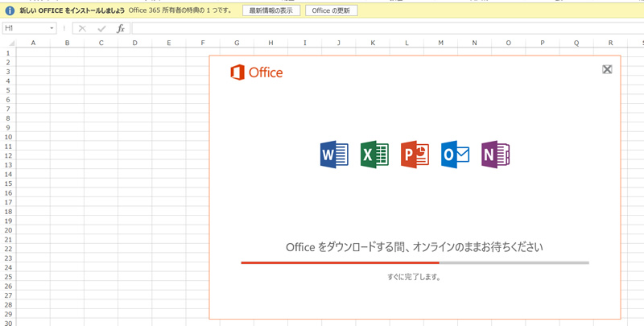
Task: Select column K header
Action: point(373,43)
